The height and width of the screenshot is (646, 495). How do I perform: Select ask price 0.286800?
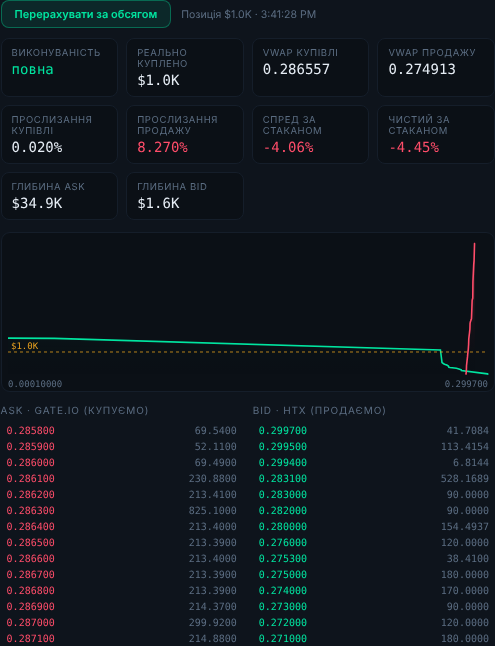[x=30, y=590]
